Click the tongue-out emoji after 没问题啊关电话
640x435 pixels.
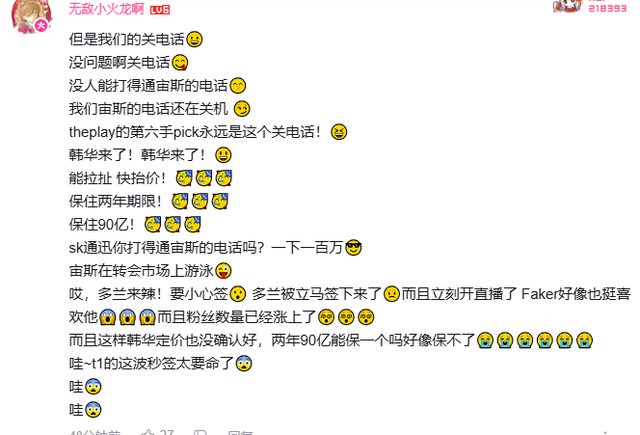coord(180,62)
